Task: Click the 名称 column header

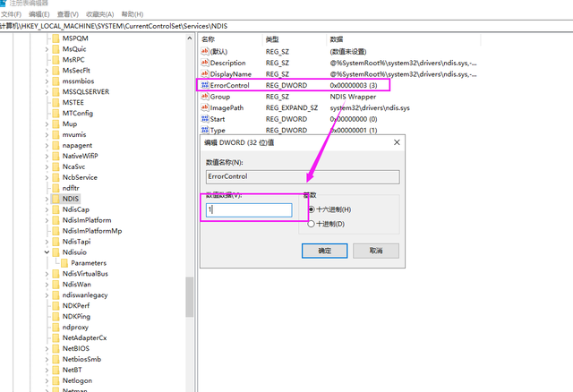Action: pyautogui.click(x=231, y=39)
